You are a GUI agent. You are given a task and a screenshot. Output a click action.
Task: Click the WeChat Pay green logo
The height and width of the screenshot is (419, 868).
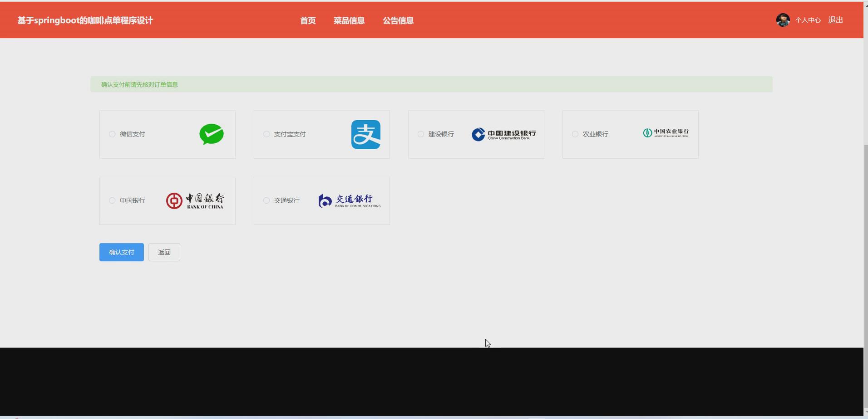(x=212, y=134)
